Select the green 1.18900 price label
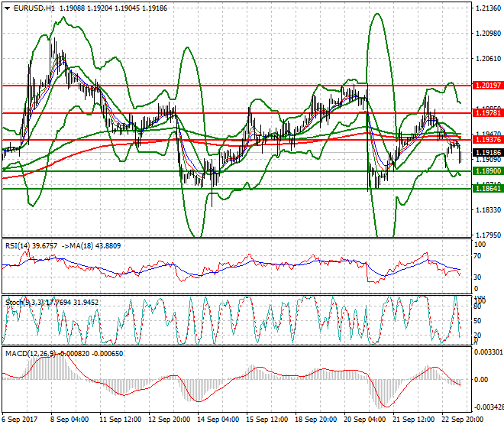The width and height of the screenshot is (504, 428). (x=487, y=170)
